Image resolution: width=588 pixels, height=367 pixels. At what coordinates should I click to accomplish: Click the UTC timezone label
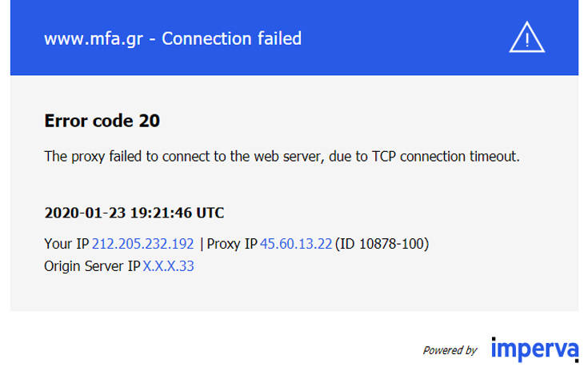coord(210,213)
